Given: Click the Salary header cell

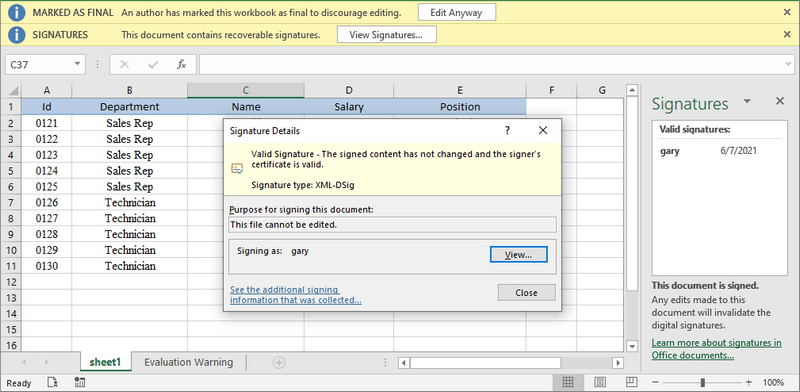Looking at the screenshot, I should (349, 107).
